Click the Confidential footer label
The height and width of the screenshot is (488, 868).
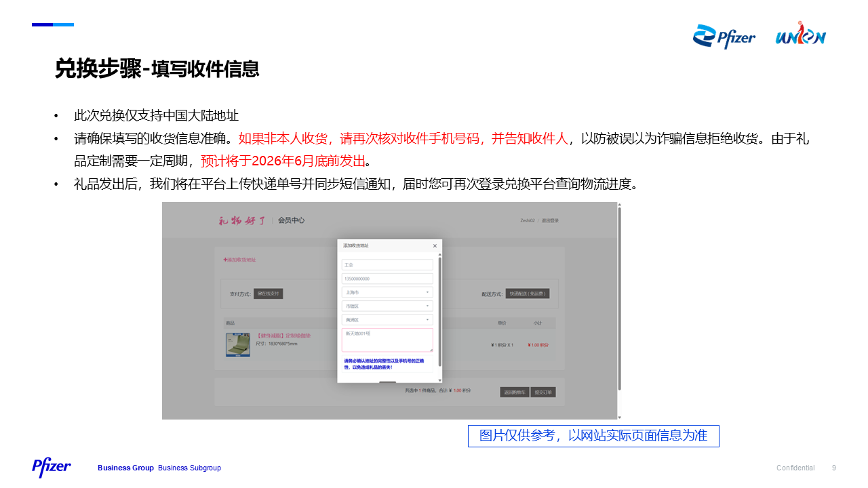pos(795,468)
